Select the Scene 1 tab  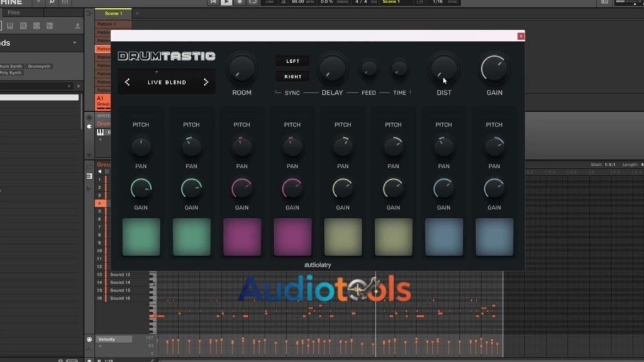(x=113, y=13)
